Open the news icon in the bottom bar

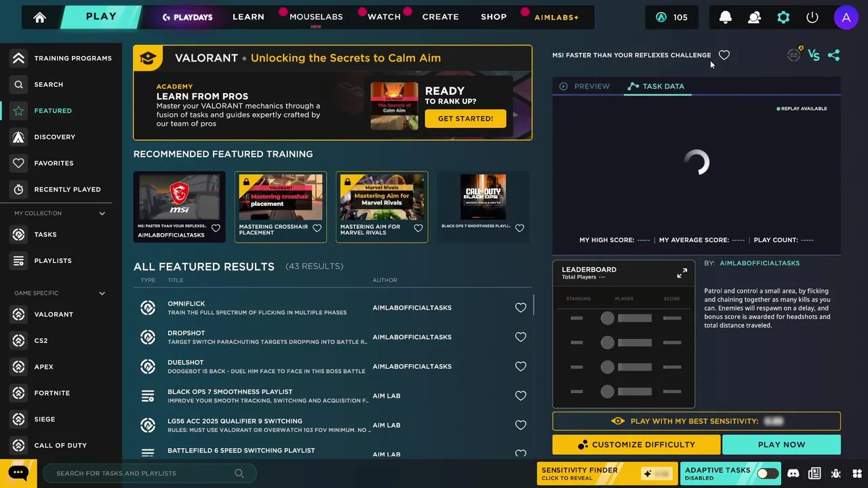pyautogui.click(x=815, y=473)
